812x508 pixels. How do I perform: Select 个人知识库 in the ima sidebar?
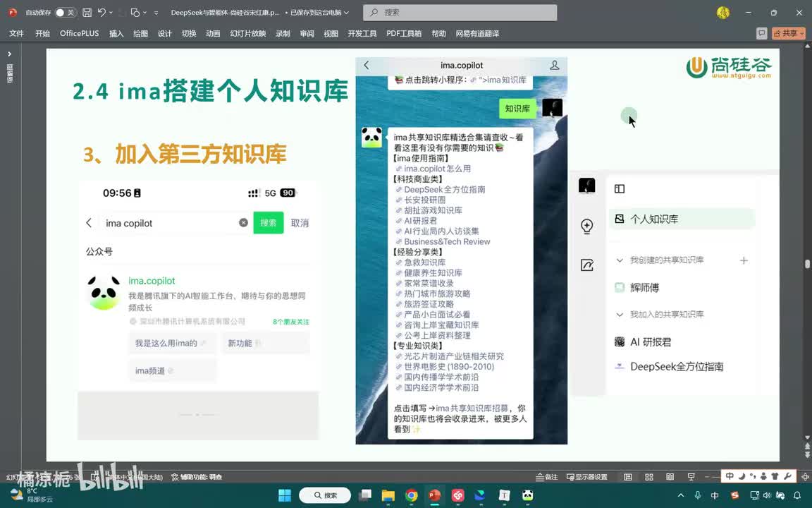(682, 219)
